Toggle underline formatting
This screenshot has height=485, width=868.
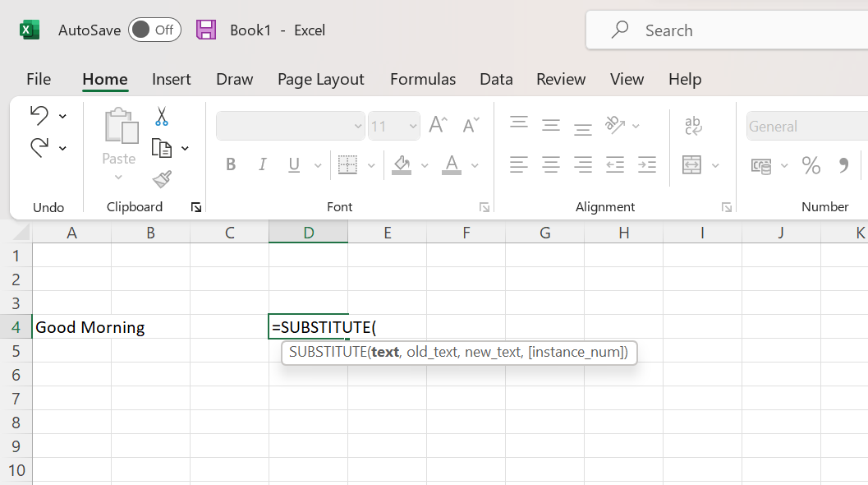pos(293,164)
